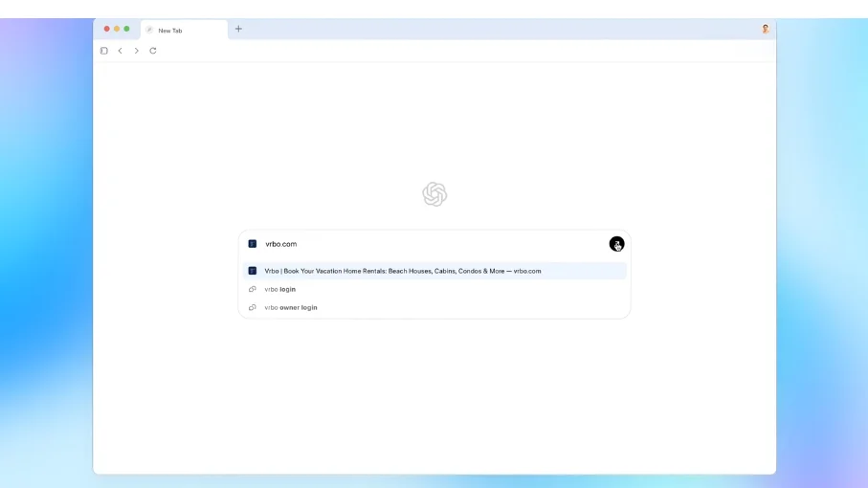
Task: Select the 'New Tab' browser tab
Action: 182,31
